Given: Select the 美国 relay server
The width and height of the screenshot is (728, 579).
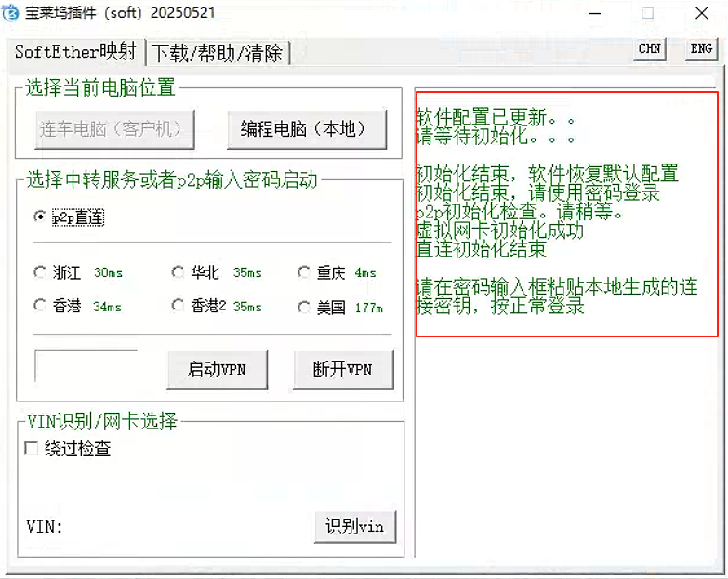Looking at the screenshot, I should pos(304,307).
